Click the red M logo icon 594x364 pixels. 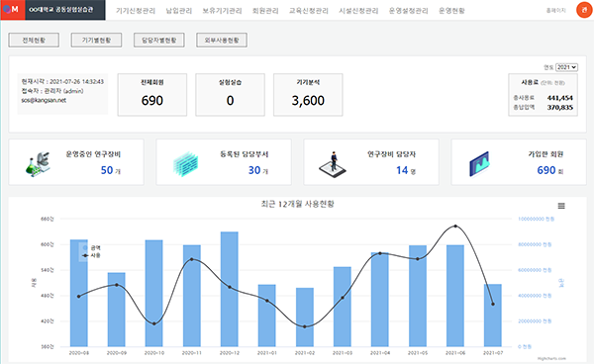11,10
